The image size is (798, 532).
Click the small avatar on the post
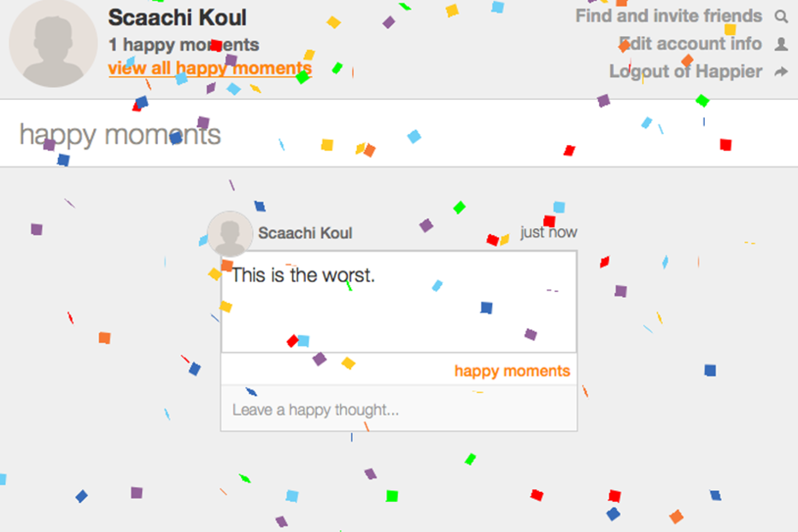pos(230,234)
